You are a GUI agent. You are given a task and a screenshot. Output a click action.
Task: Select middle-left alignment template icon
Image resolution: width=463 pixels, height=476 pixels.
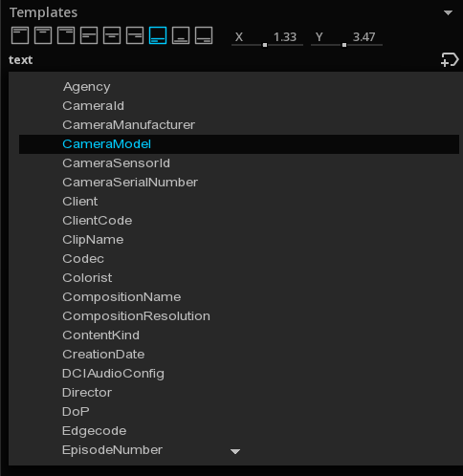pos(89,35)
